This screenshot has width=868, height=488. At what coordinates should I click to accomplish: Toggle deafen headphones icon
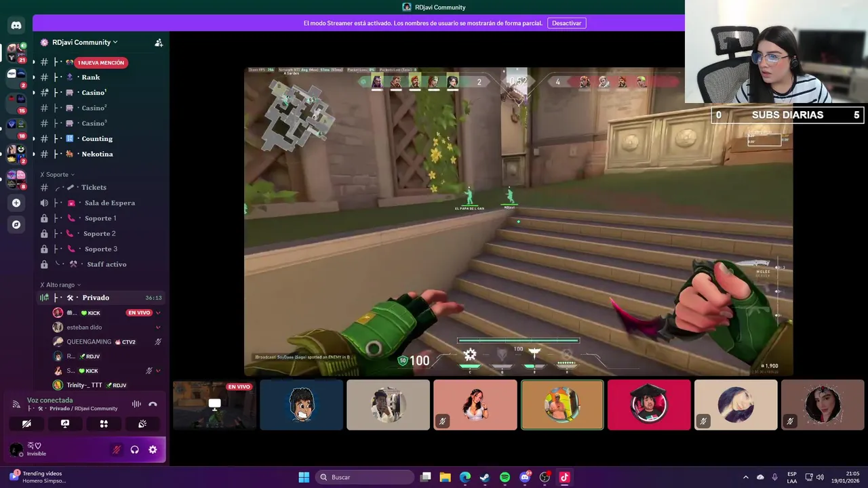point(135,449)
